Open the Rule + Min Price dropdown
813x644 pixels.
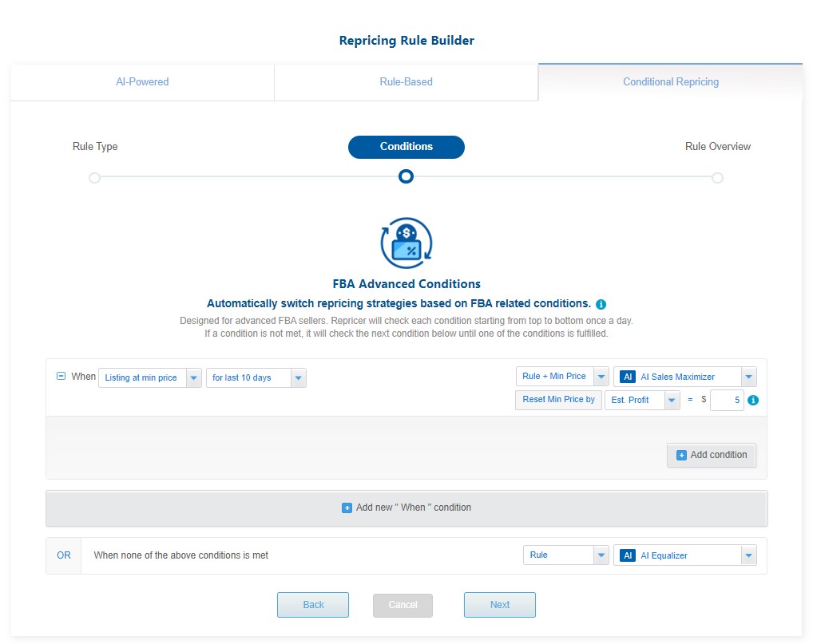coord(562,376)
